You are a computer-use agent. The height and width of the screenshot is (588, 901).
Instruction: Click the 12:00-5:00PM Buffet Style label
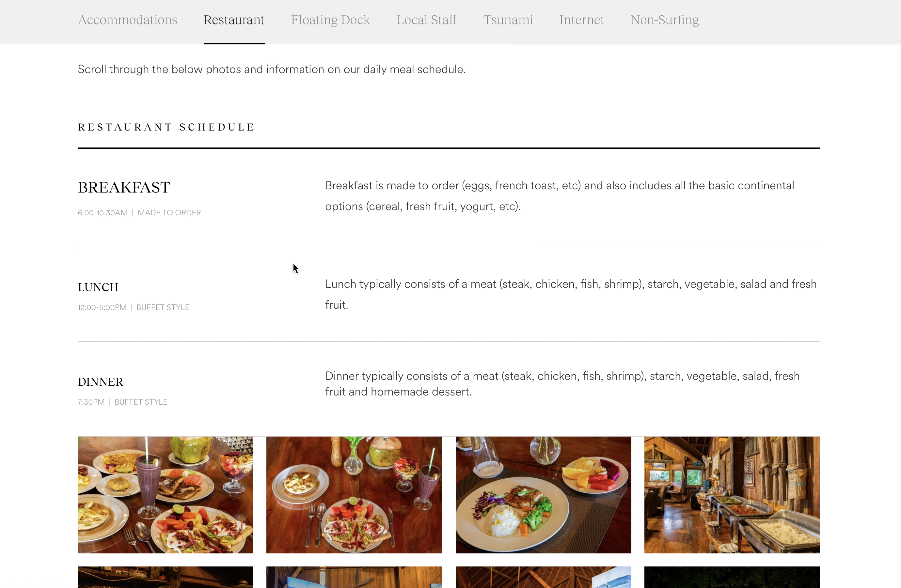133,307
